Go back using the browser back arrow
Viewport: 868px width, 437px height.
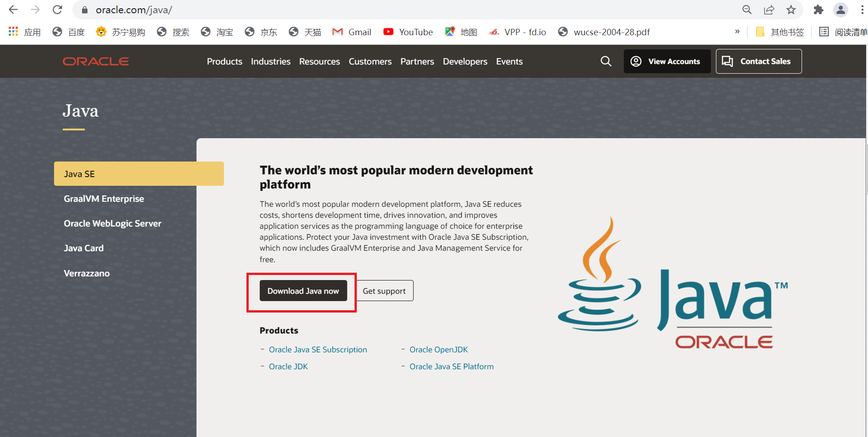(13, 10)
